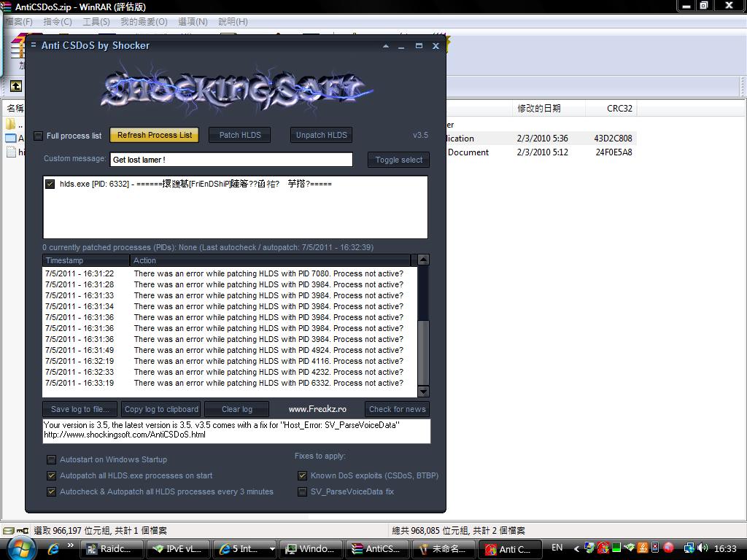Open the taskbar clock 16:33
747x560 pixels.
[x=725, y=548]
